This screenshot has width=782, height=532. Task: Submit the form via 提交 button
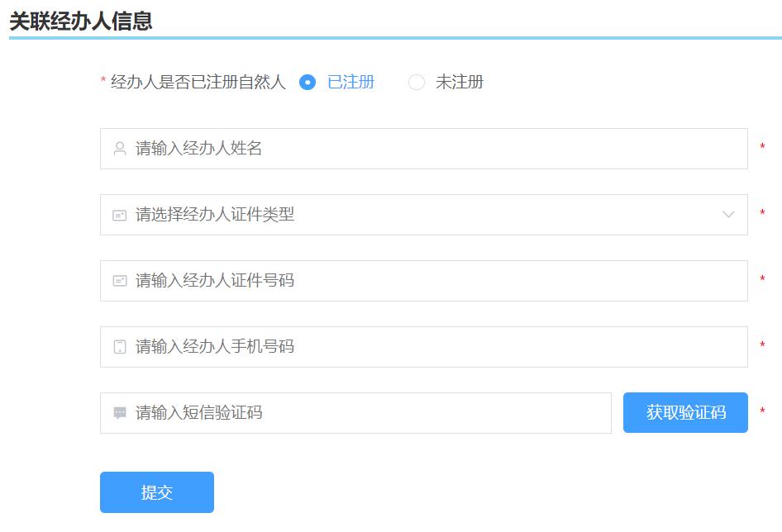tap(156, 492)
